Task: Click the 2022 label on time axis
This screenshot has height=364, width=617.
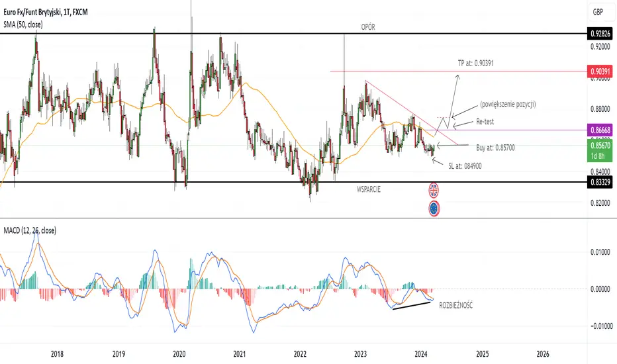Action: pos(300,354)
